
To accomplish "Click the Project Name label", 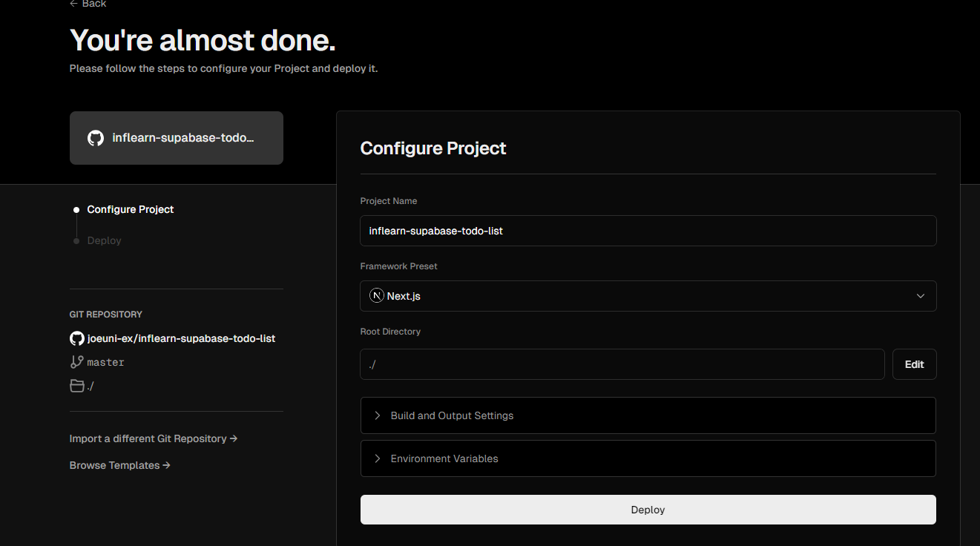I will pyautogui.click(x=389, y=201).
